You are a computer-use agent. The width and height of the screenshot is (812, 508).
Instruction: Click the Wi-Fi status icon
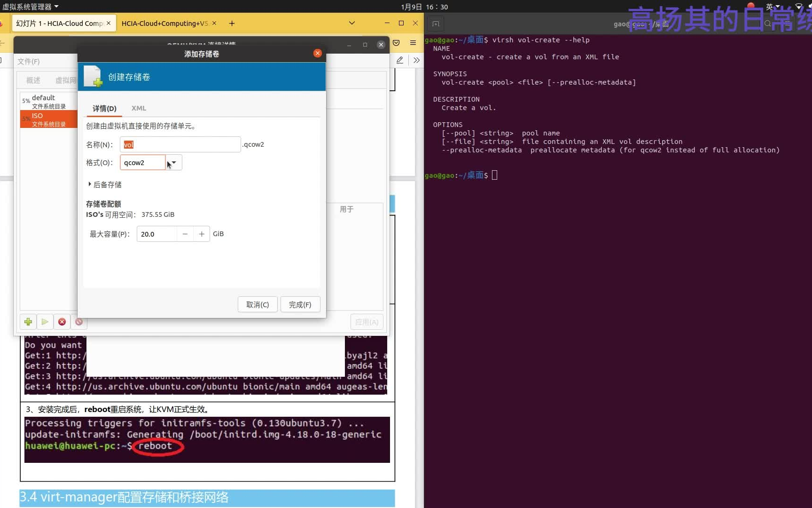pos(798,7)
